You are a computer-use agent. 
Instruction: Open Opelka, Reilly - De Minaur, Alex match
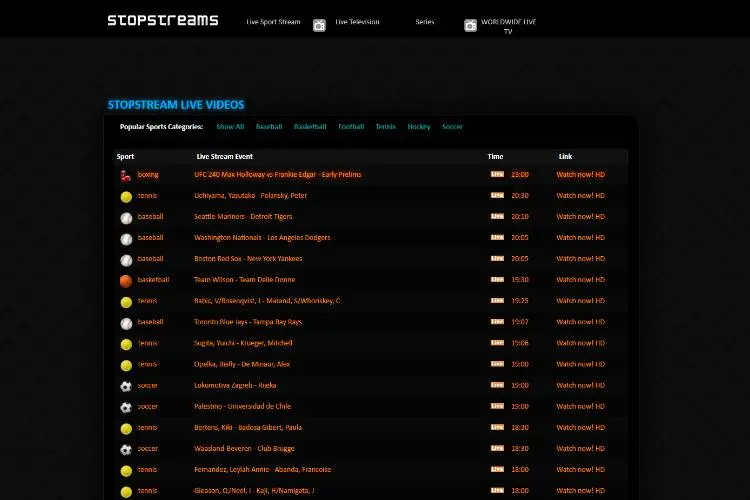pyautogui.click(x=242, y=364)
